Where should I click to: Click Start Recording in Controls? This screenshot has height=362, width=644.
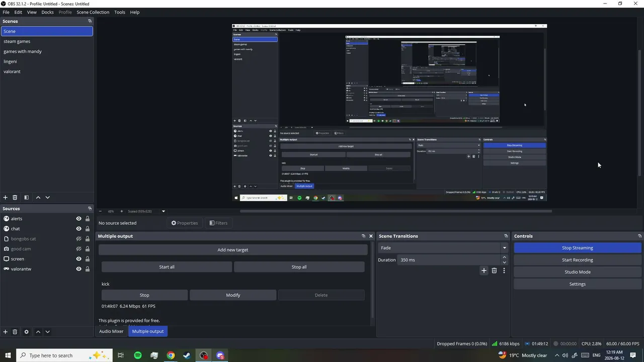pos(578,260)
